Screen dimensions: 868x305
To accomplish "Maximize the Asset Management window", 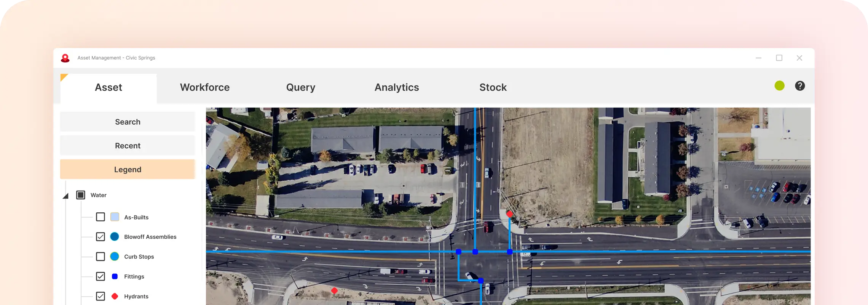I will pyautogui.click(x=779, y=58).
